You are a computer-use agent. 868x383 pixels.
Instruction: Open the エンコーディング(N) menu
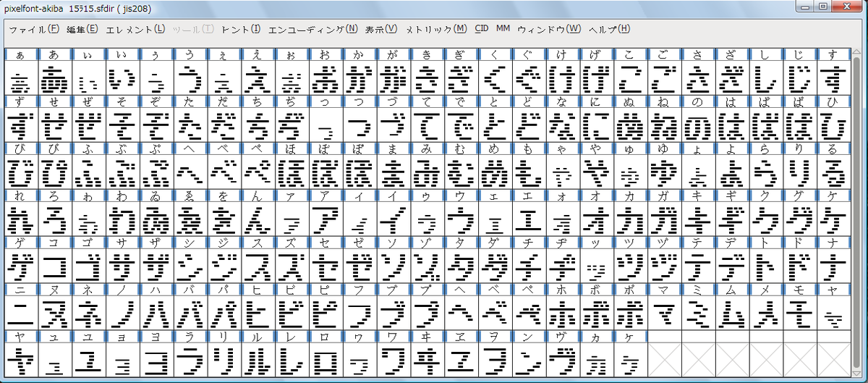click(312, 30)
